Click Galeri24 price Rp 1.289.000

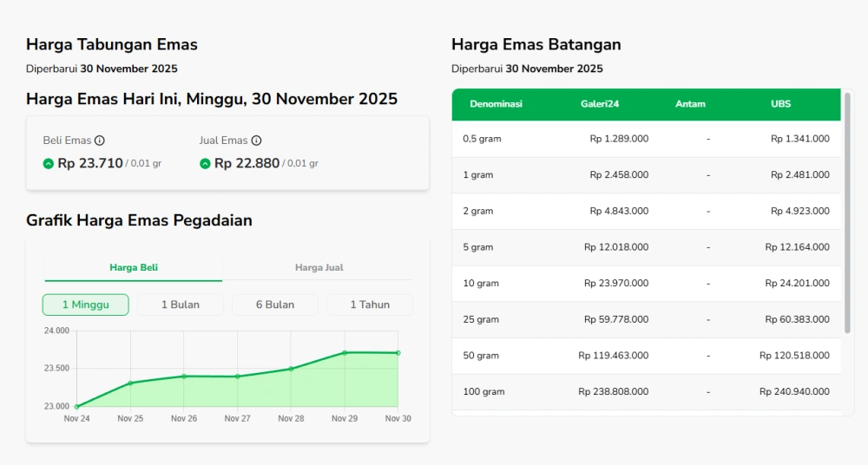[619, 139]
